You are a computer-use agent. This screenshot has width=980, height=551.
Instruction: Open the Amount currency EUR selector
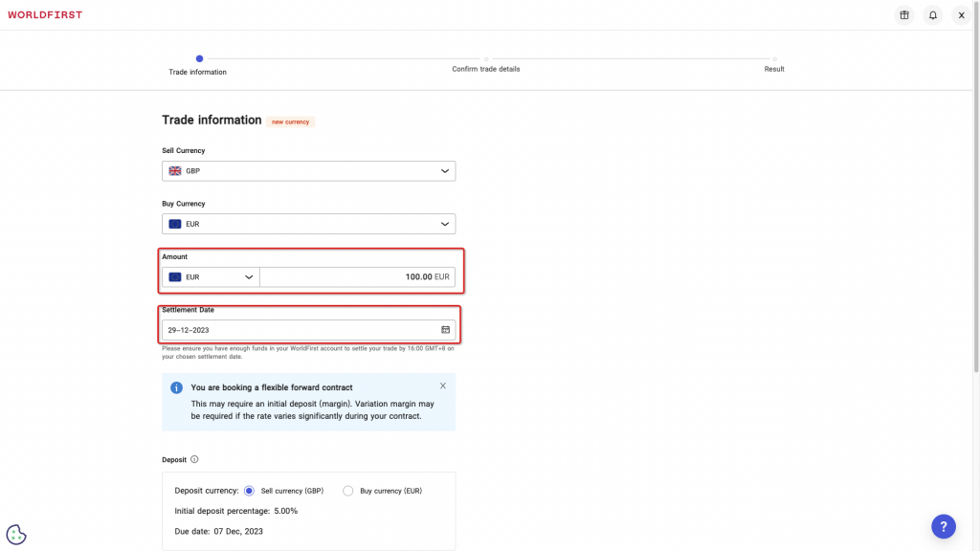click(x=211, y=277)
